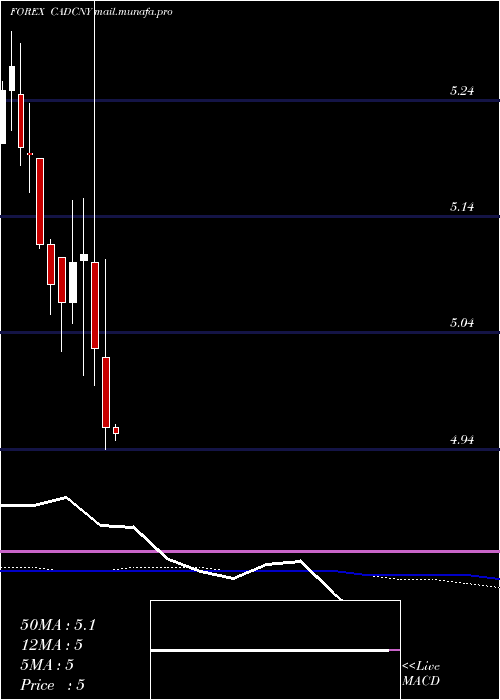Click the small last red candlestick near 4.94

(x=116, y=430)
